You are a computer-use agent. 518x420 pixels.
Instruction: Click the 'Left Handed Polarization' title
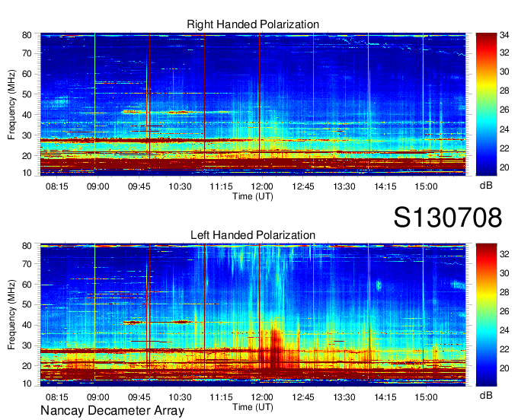(x=253, y=235)
